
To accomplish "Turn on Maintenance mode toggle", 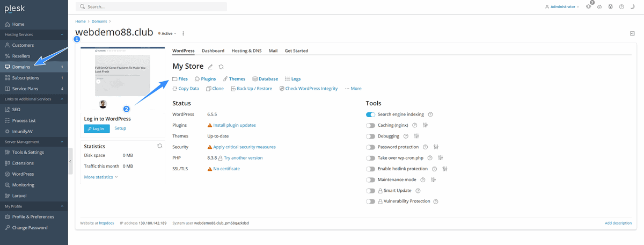I will [370, 179].
